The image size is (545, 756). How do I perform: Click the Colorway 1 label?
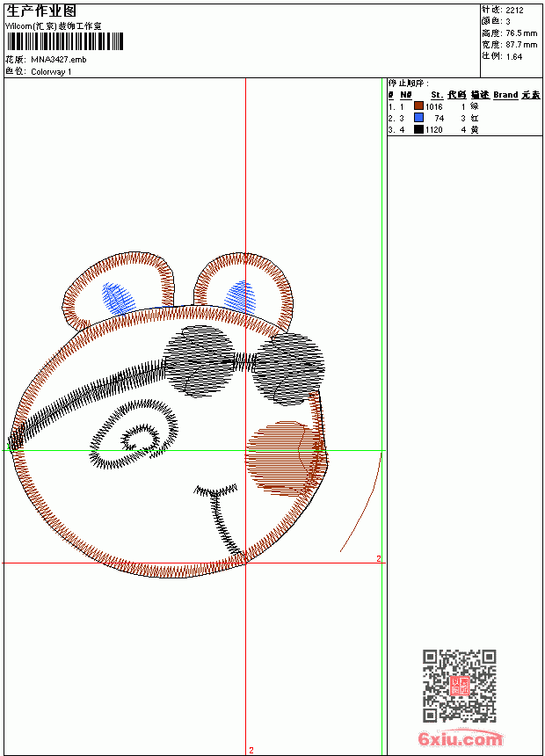pyautogui.click(x=51, y=72)
